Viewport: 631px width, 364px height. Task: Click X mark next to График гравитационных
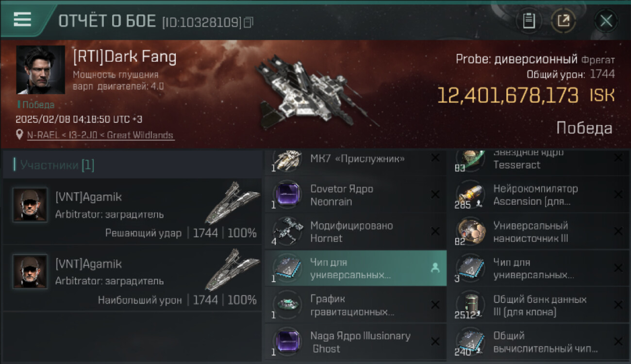tap(435, 305)
